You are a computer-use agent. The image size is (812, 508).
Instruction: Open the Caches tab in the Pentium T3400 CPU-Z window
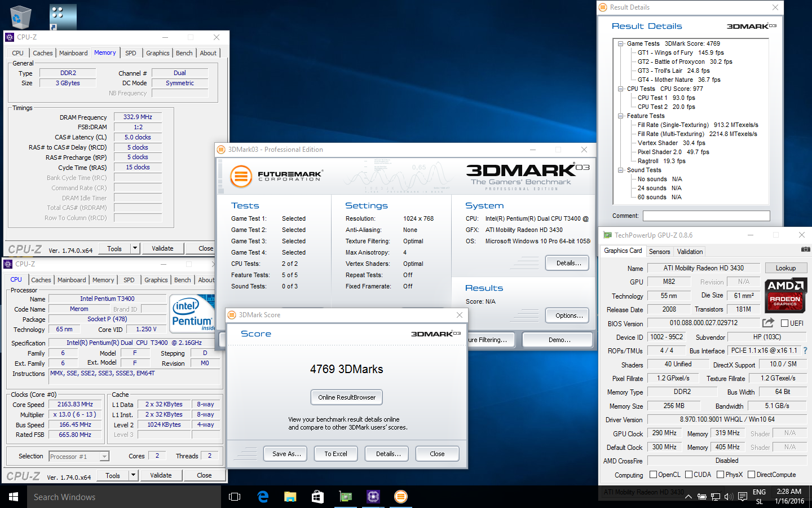(41, 280)
